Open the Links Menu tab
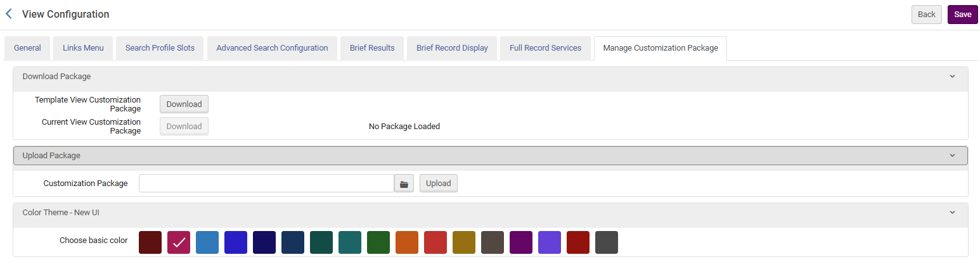The height and width of the screenshot is (269, 980). (83, 48)
